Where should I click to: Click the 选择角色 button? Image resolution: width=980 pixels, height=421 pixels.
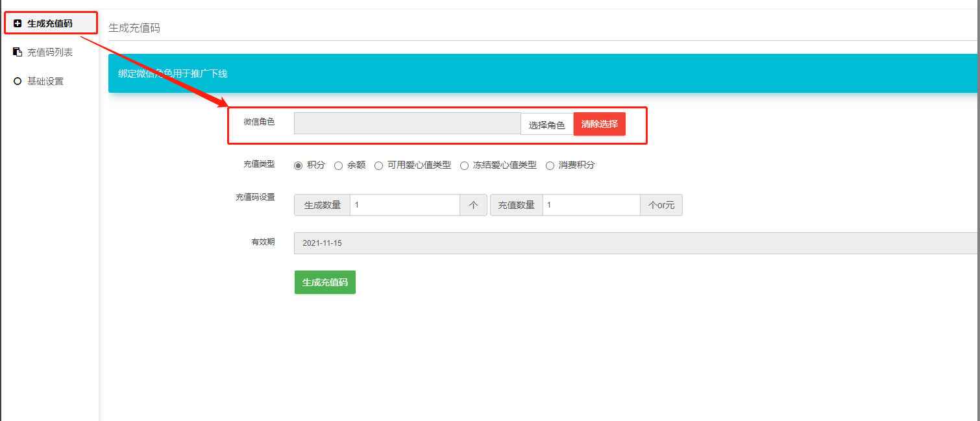click(546, 125)
